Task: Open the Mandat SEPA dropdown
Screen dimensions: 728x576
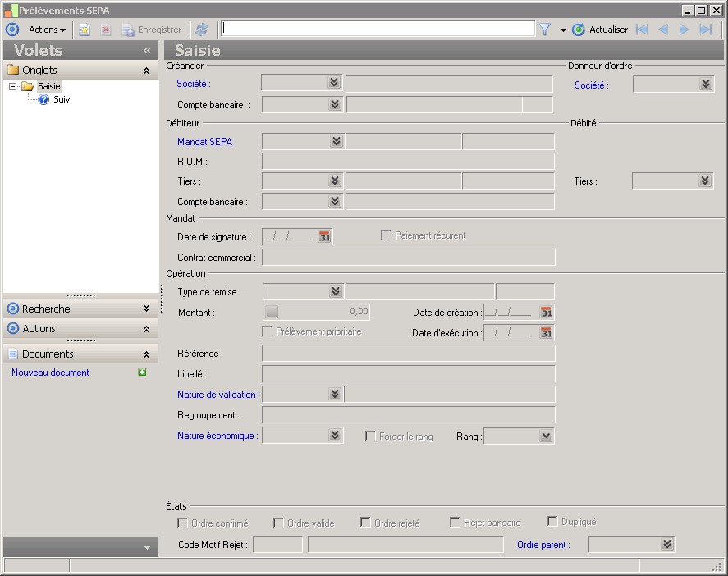Action: (x=337, y=140)
